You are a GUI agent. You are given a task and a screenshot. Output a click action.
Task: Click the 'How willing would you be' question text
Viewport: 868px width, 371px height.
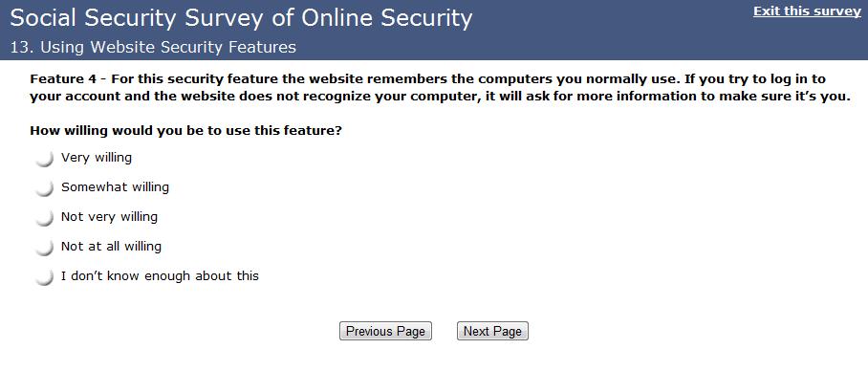point(186,131)
